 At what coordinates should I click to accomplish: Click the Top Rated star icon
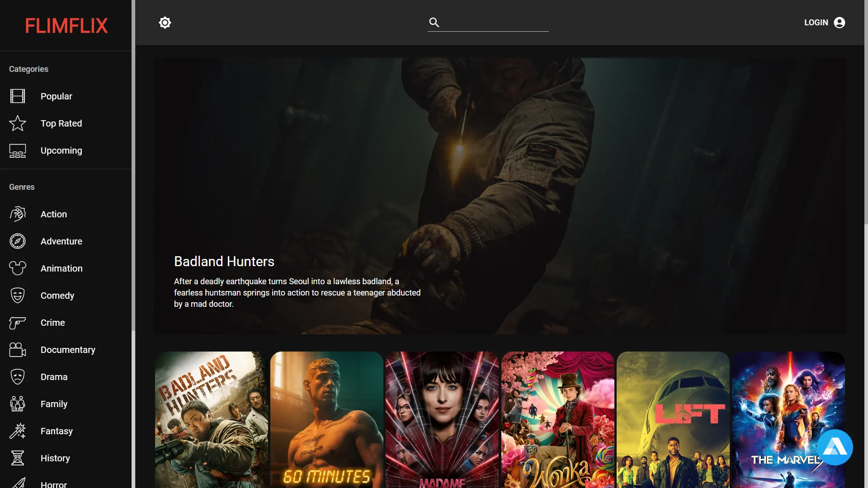pyautogui.click(x=18, y=123)
